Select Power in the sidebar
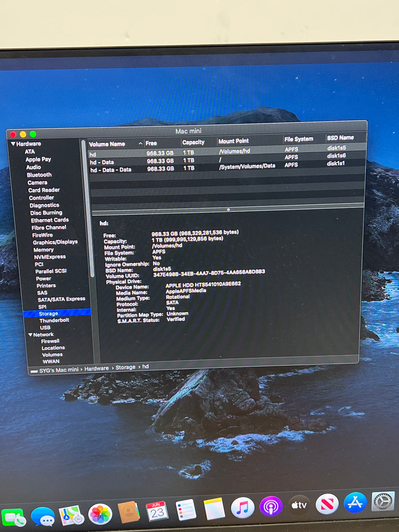The width and height of the screenshot is (399, 532). [x=43, y=279]
